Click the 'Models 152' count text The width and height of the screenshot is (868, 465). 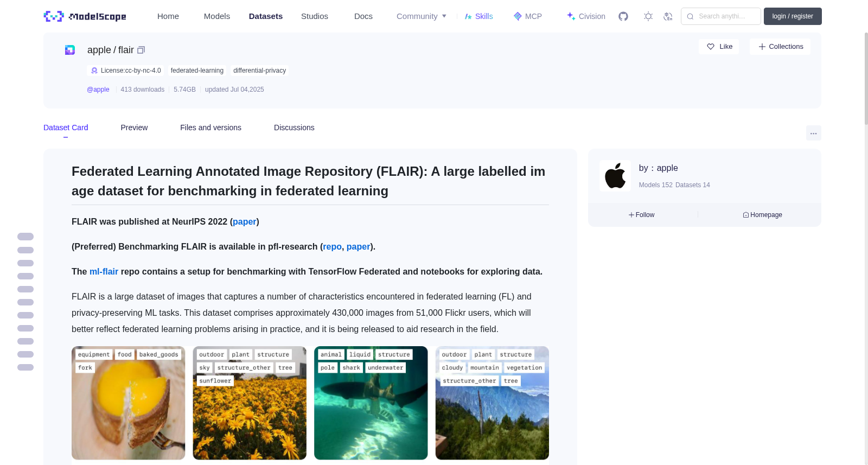(x=655, y=185)
